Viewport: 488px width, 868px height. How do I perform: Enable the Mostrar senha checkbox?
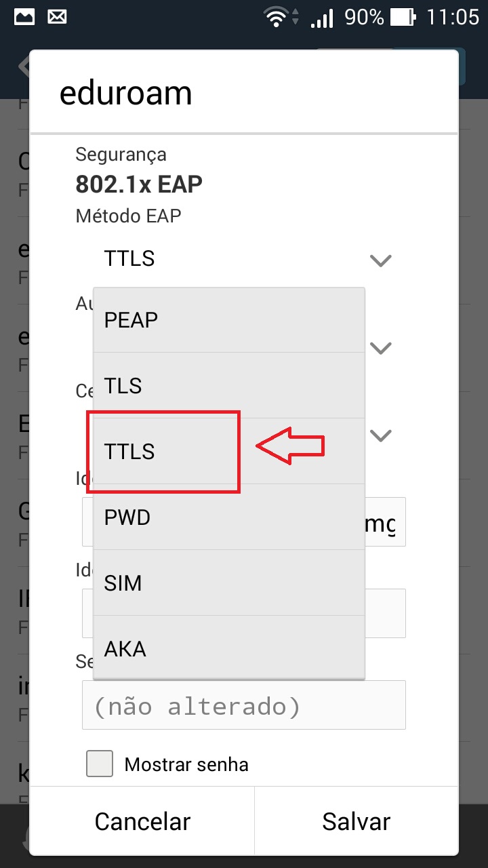pyautogui.click(x=100, y=764)
